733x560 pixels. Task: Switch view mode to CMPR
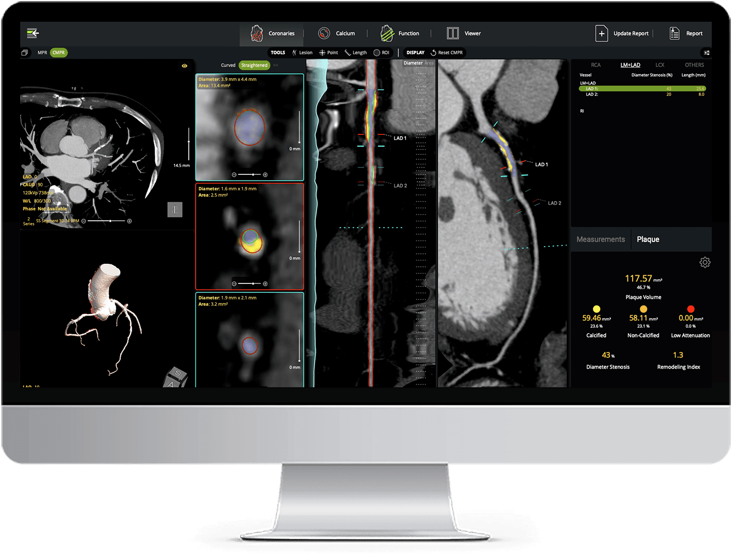coord(58,52)
